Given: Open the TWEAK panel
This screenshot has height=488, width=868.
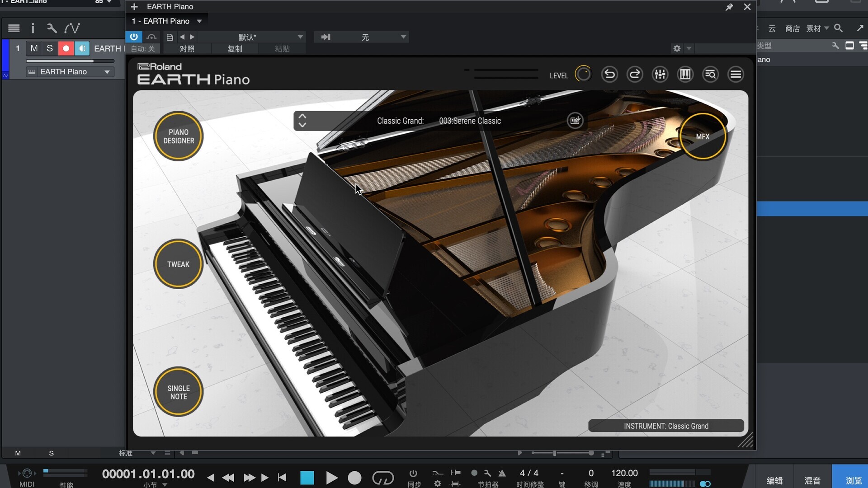Looking at the screenshot, I should (x=178, y=264).
